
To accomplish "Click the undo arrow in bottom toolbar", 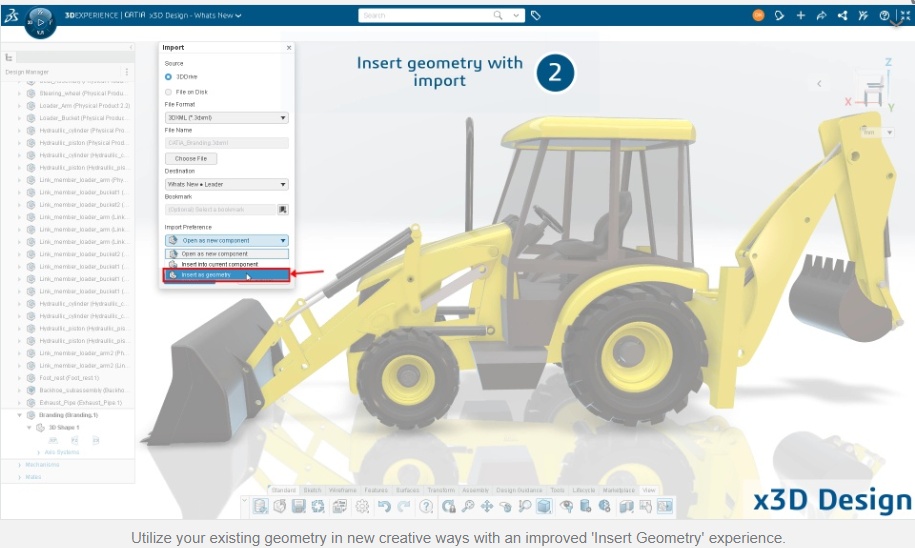I will [x=384, y=506].
